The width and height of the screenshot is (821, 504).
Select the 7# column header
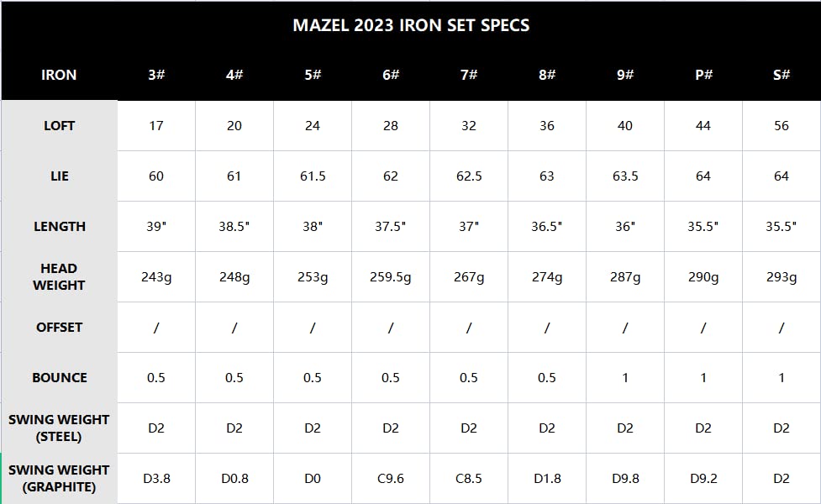pos(469,75)
